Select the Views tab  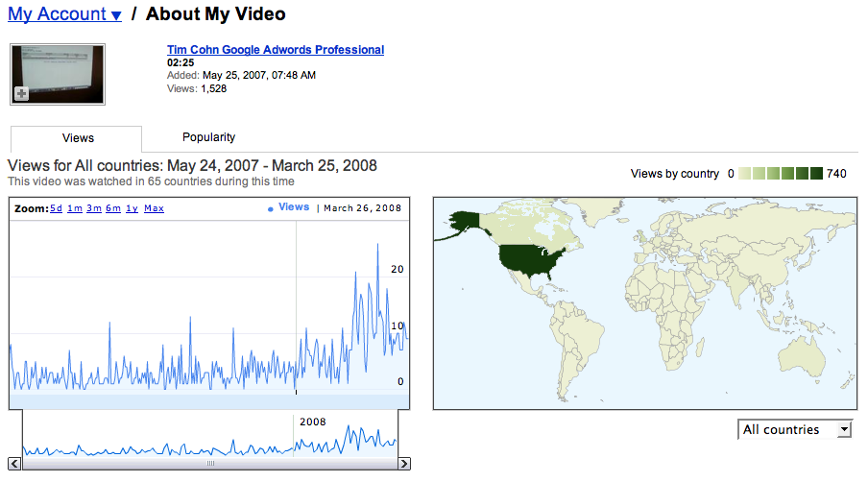(78, 138)
